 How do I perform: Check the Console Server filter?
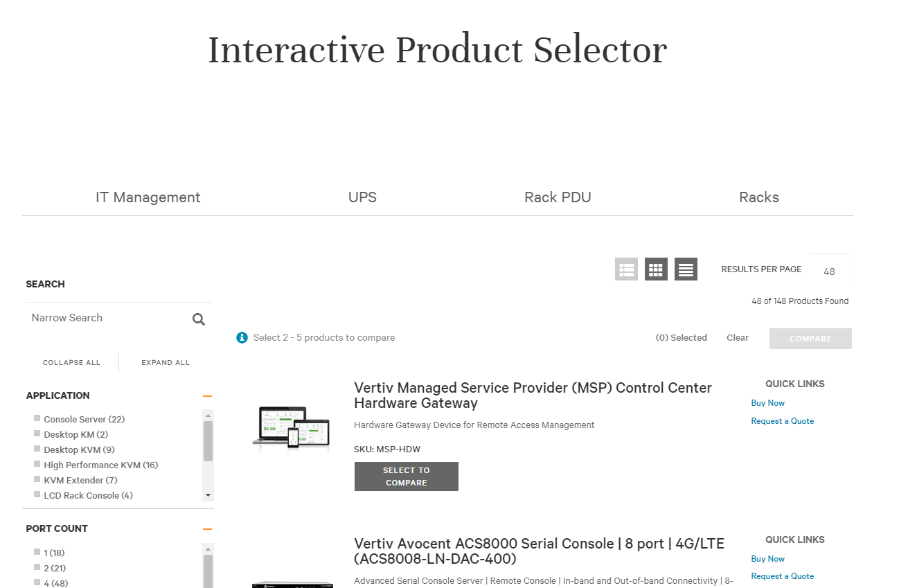coord(37,419)
